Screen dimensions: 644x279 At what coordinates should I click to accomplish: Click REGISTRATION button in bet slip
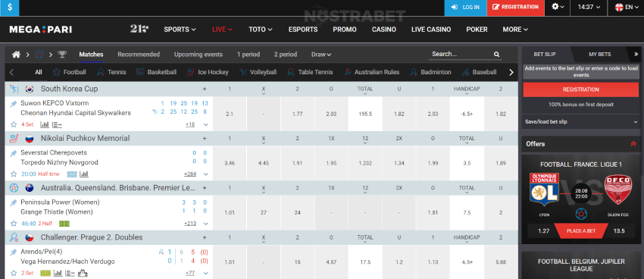pos(581,89)
